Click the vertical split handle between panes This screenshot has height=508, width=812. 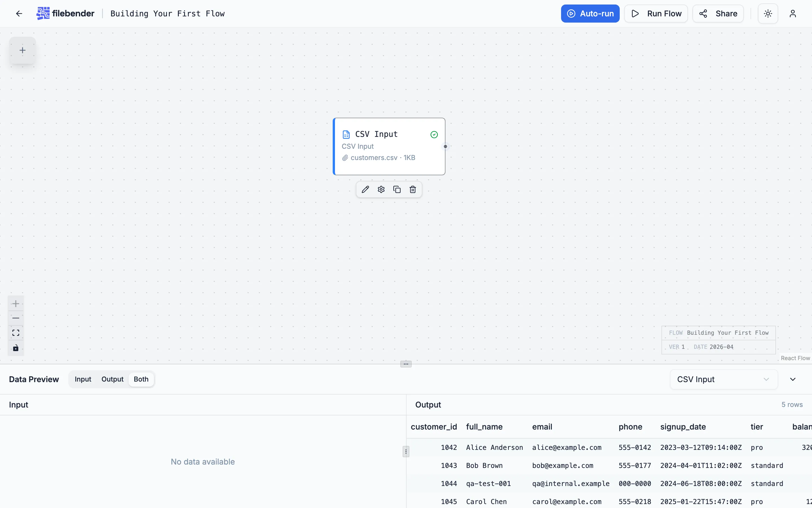point(406,452)
